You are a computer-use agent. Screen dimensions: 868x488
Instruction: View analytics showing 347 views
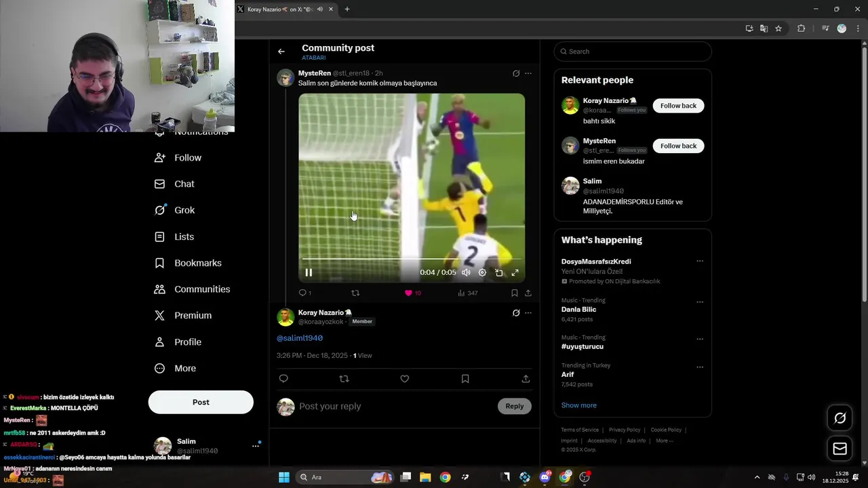click(x=467, y=293)
